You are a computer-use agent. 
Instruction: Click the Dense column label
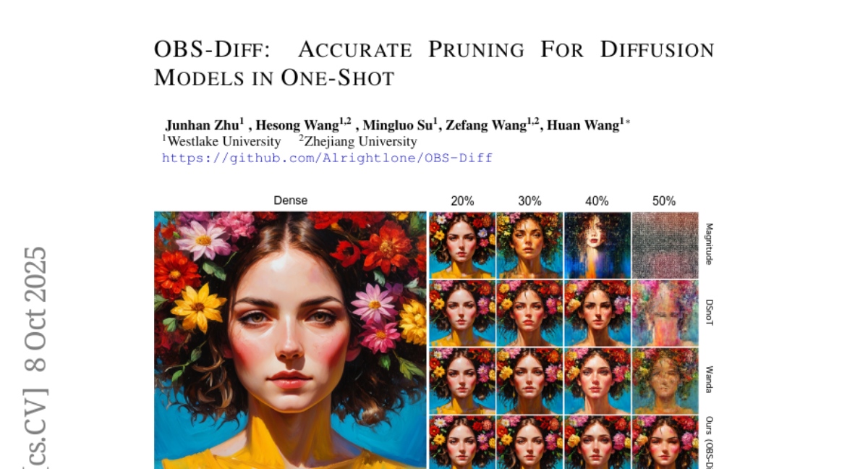290,200
